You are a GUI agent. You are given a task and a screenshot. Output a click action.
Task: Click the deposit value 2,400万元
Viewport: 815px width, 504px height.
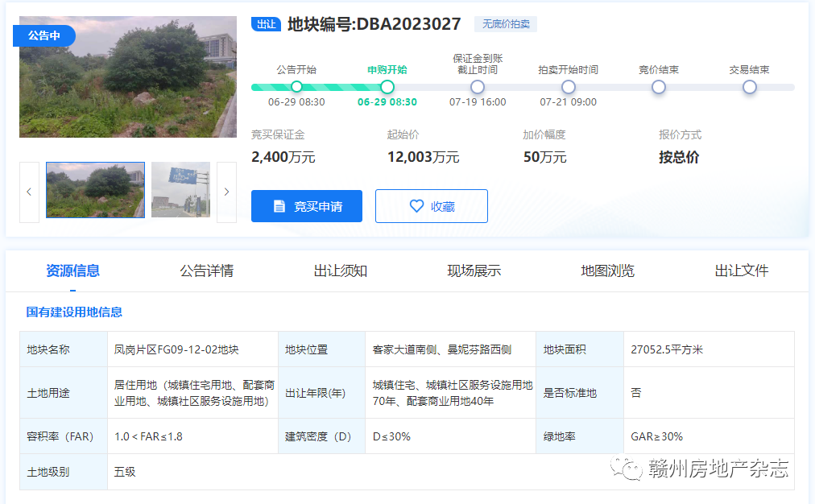point(283,157)
